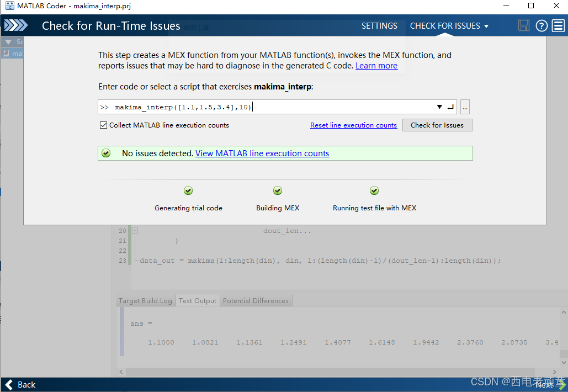The height and width of the screenshot is (392, 568).
Task: Browse for a script with ellipsis button
Action: pos(465,107)
